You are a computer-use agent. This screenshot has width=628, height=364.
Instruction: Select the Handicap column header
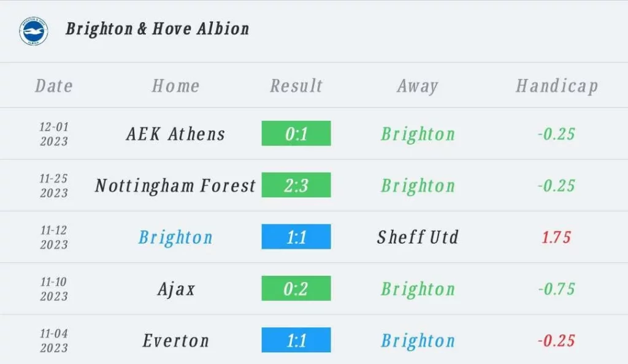pyautogui.click(x=557, y=86)
